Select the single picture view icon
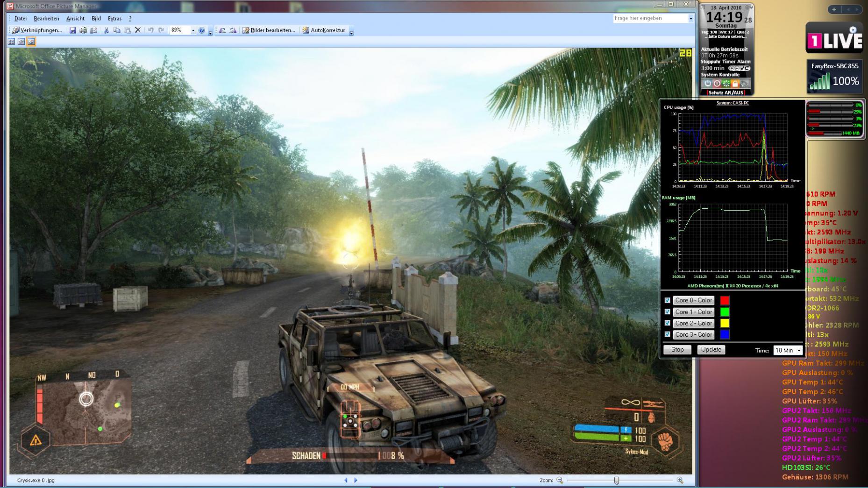Screen dimensions: 868x488 pos(31,42)
